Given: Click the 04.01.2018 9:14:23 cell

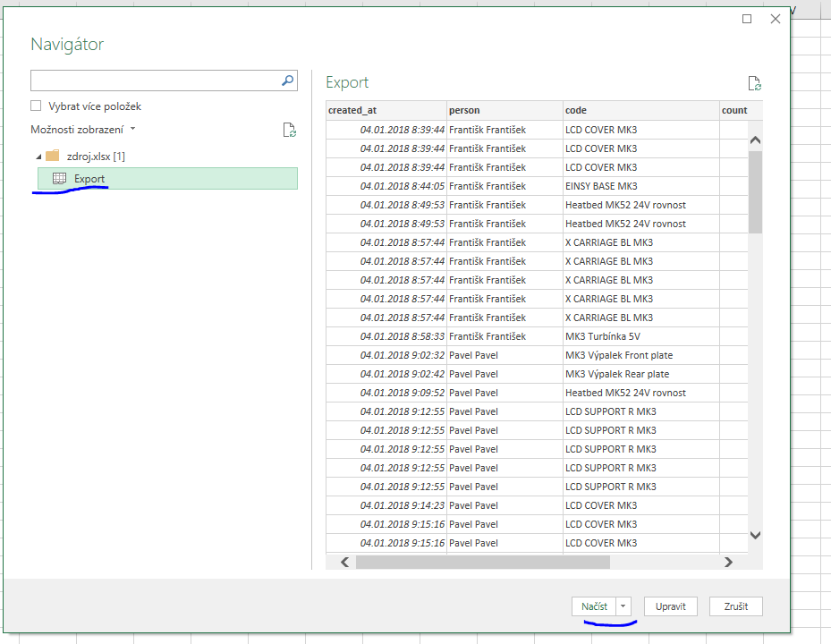Looking at the screenshot, I should point(386,505).
